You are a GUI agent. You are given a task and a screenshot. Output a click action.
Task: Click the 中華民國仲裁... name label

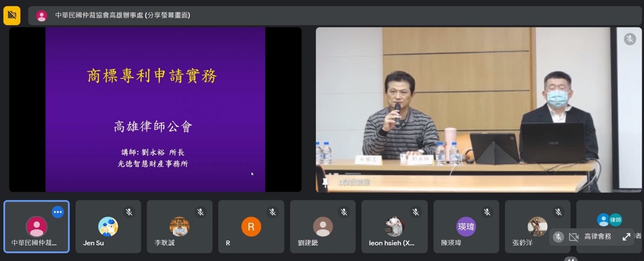pos(34,243)
